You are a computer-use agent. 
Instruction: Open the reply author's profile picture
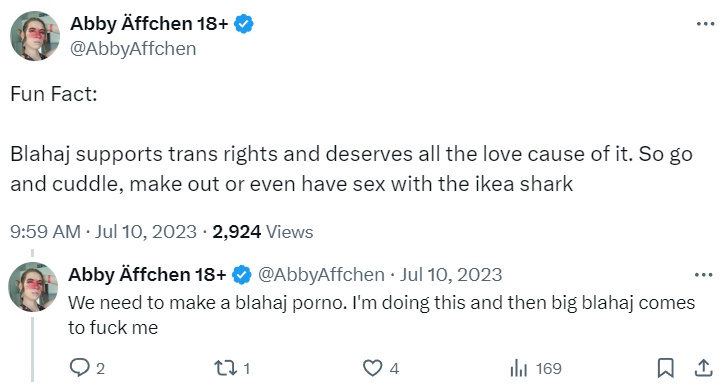[x=33, y=287]
